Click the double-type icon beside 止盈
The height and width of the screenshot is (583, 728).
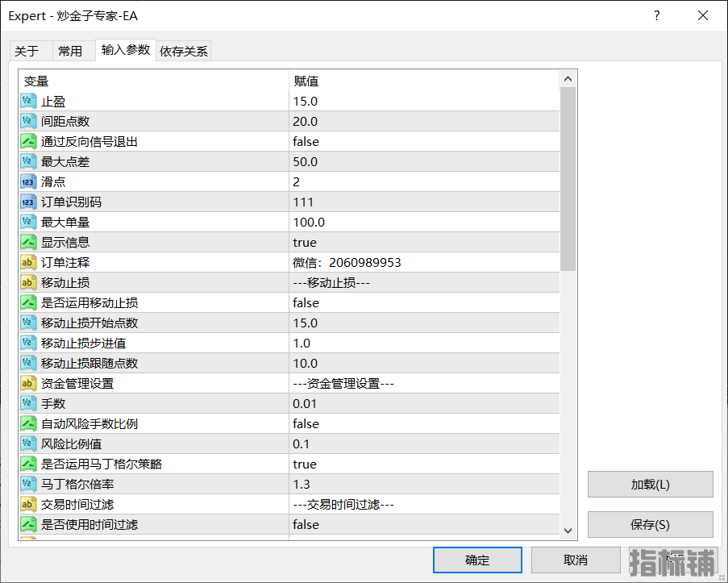point(28,101)
